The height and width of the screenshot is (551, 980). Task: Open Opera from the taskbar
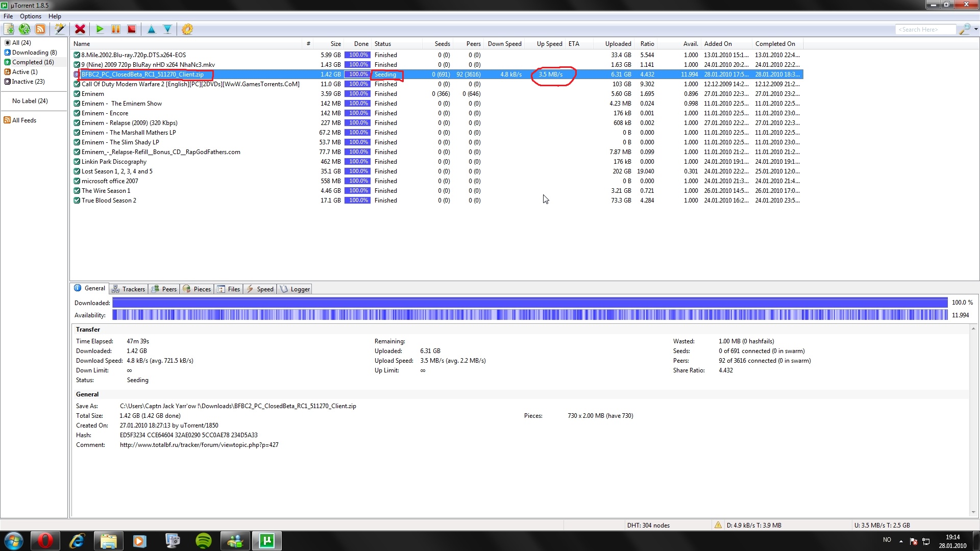pos(45,541)
